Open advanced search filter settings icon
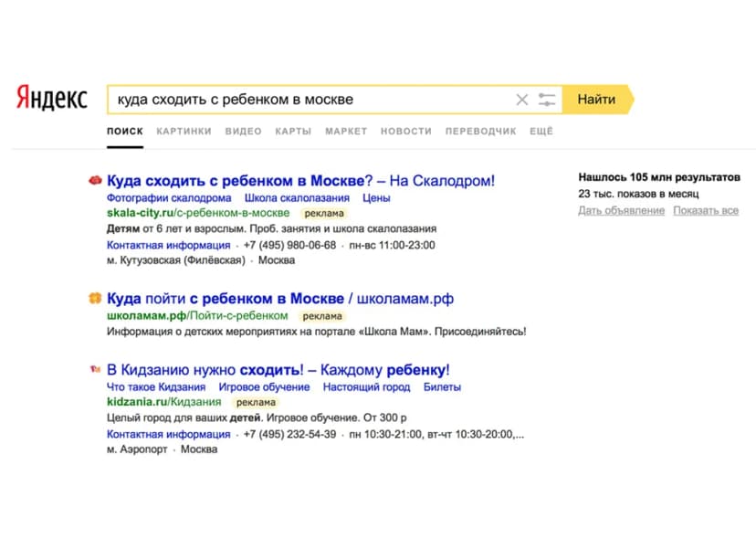The width and height of the screenshot is (756, 560). [x=547, y=100]
